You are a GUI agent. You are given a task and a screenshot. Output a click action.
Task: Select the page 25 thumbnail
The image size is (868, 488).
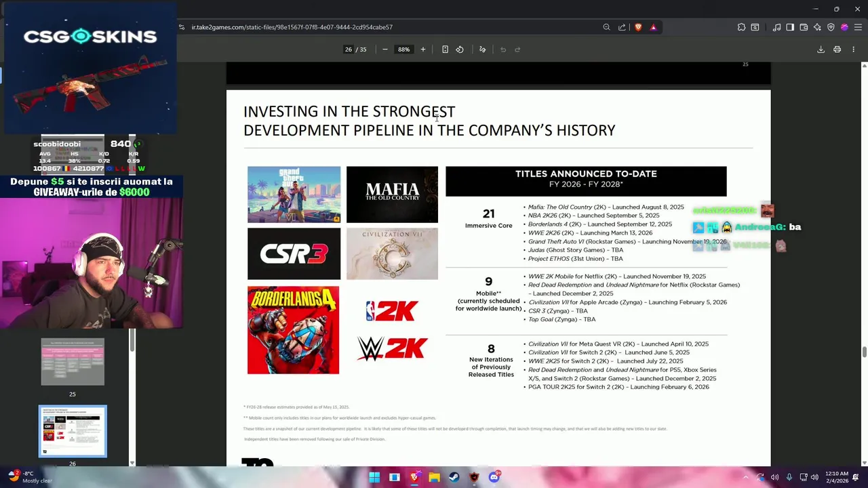[73, 362]
